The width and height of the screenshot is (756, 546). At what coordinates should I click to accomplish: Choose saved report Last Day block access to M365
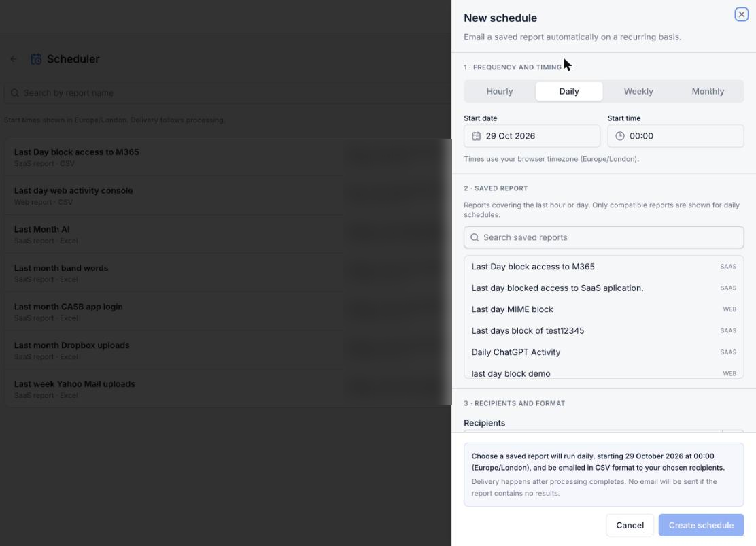(x=604, y=267)
